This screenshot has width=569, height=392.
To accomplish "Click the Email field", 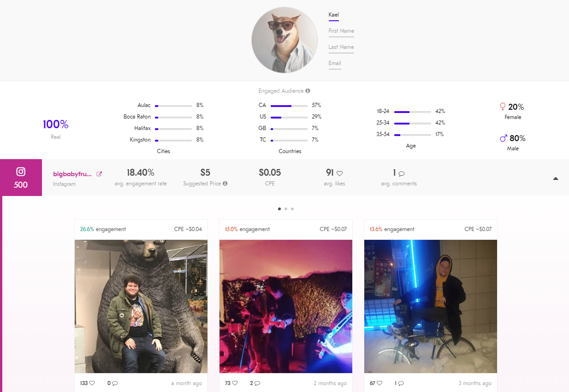I will [x=335, y=64].
